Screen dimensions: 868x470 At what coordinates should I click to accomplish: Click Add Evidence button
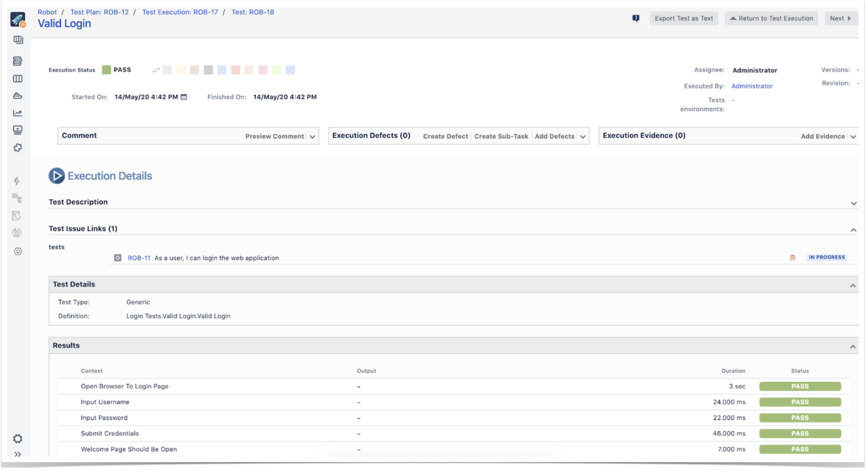823,136
